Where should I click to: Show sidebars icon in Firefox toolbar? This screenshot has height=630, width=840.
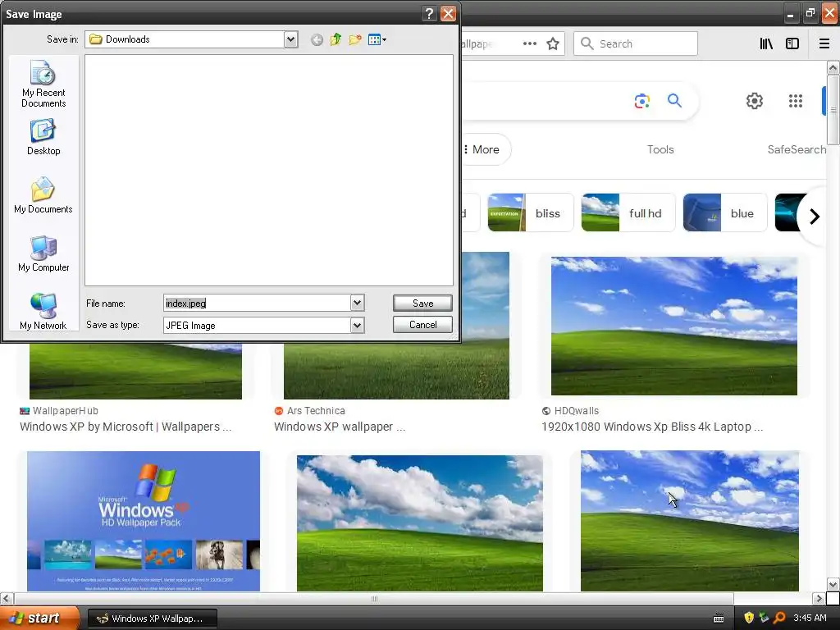(792, 43)
